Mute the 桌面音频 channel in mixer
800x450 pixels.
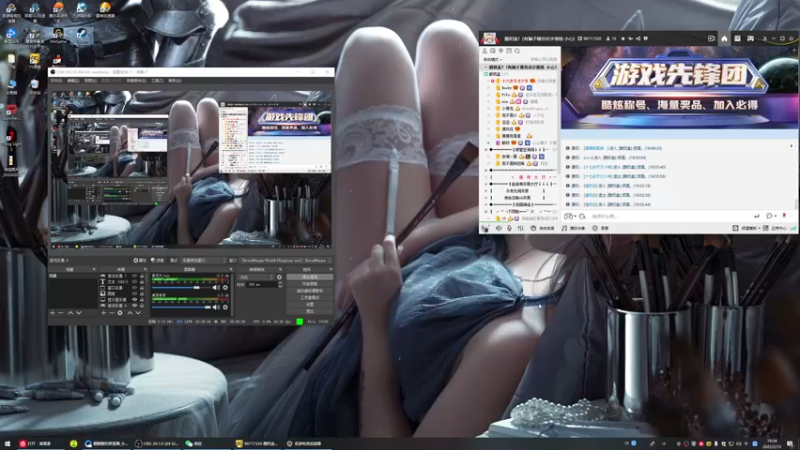tap(216, 307)
